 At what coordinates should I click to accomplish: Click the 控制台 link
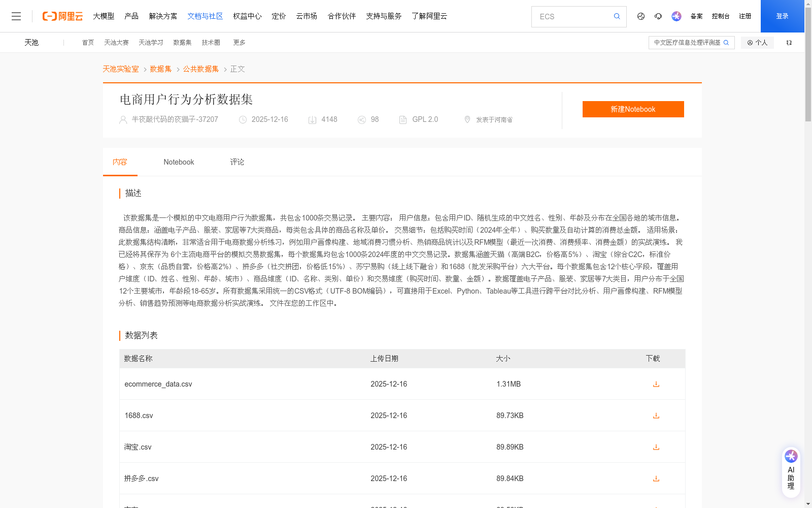pos(720,16)
